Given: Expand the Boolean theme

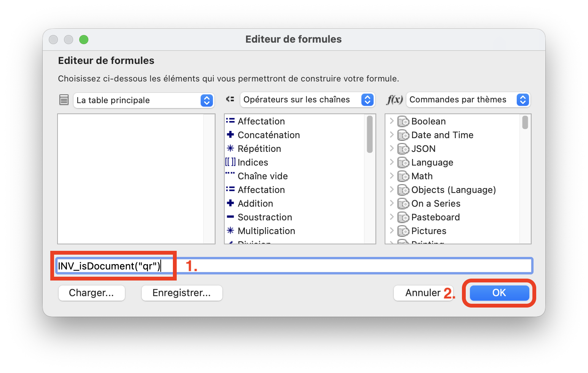Looking at the screenshot, I should tap(391, 121).
